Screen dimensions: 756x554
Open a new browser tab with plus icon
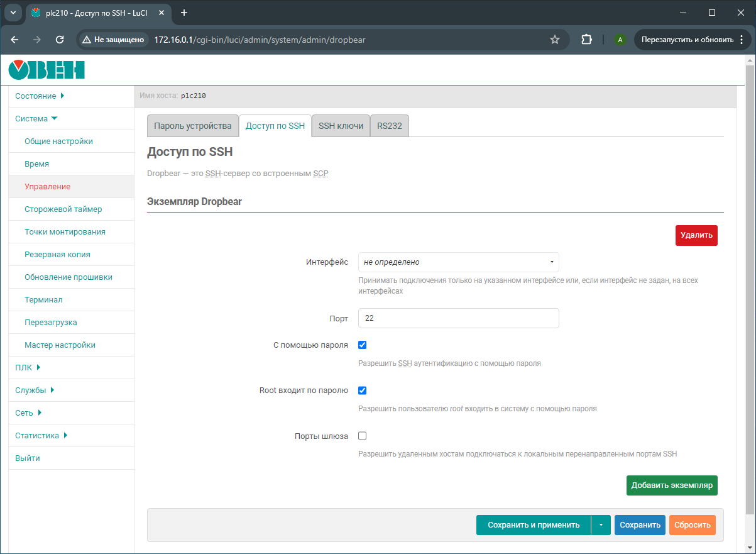[184, 13]
